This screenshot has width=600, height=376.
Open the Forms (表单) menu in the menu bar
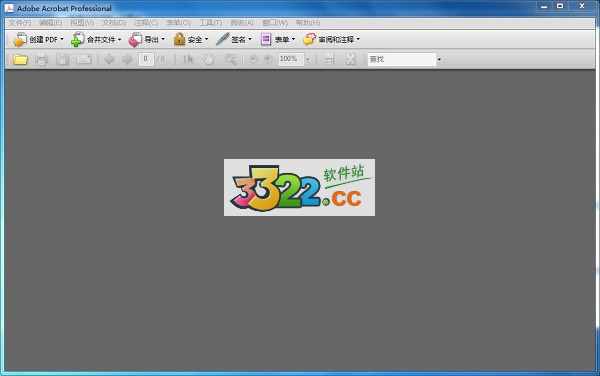tap(178, 23)
